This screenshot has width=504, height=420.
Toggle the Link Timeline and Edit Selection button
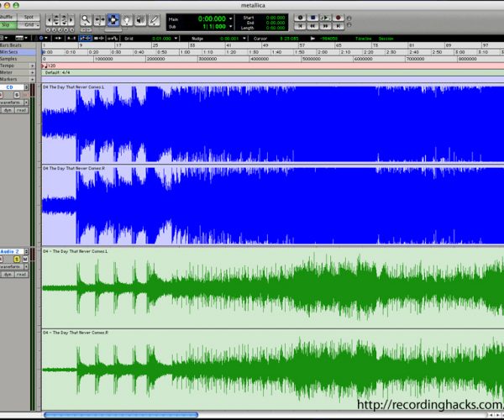point(85,39)
